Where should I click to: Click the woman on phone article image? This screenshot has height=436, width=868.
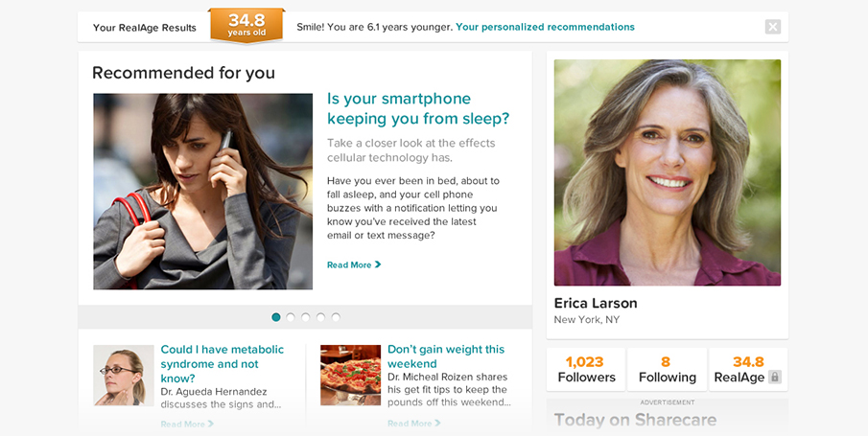pyautogui.click(x=202, y=192)
